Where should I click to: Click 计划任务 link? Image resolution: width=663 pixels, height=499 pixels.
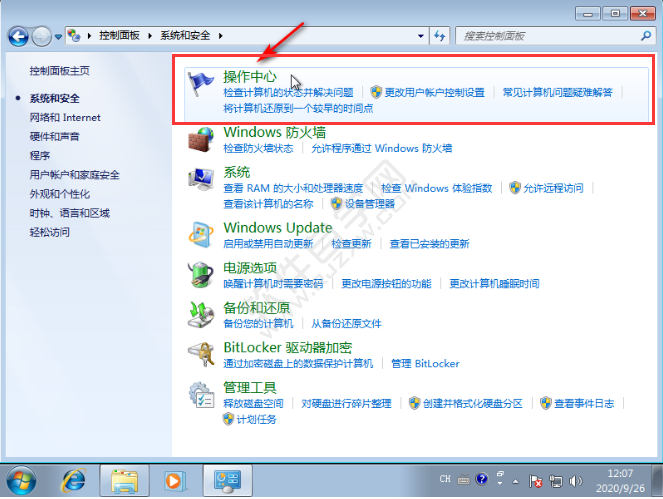(x=256, y=420)
